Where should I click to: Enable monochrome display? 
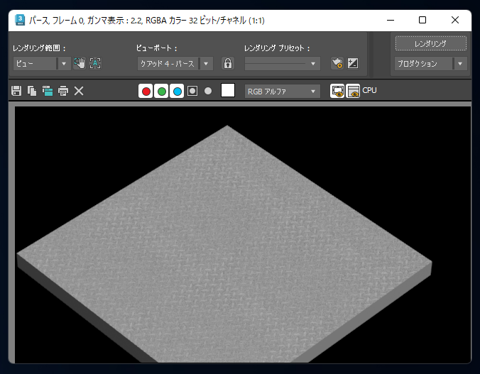point(208,91)
